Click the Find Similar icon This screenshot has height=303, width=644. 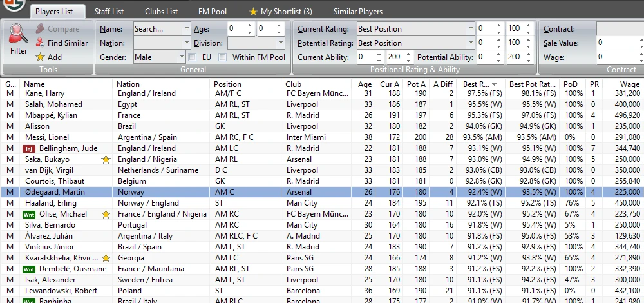(x=40, y=43)
